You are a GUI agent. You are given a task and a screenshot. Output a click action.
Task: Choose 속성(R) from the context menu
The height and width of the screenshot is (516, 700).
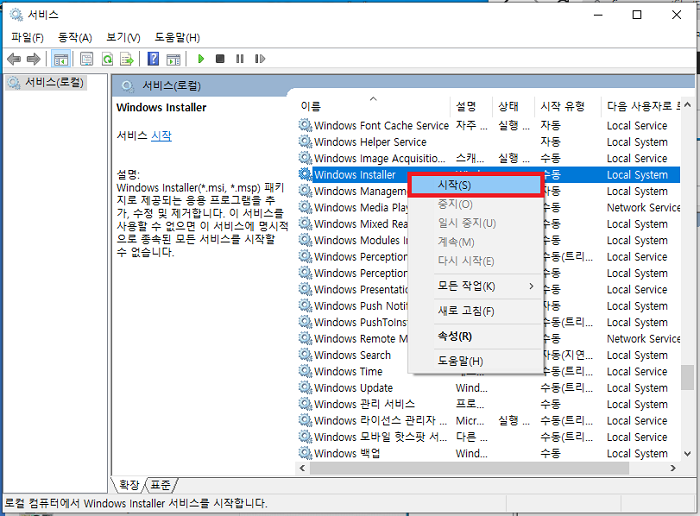[x=455, y=336]
